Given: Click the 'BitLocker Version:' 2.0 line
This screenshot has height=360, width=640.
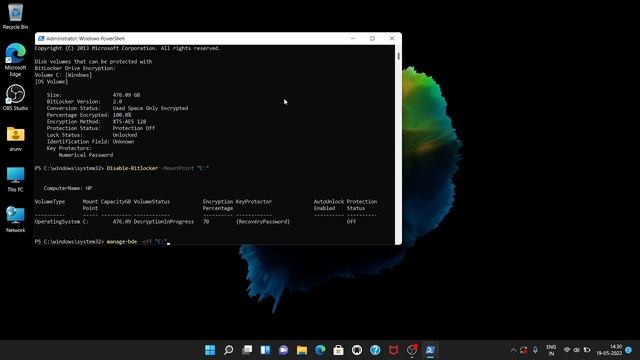Looking at the screenshot, I should pos(84,102).
